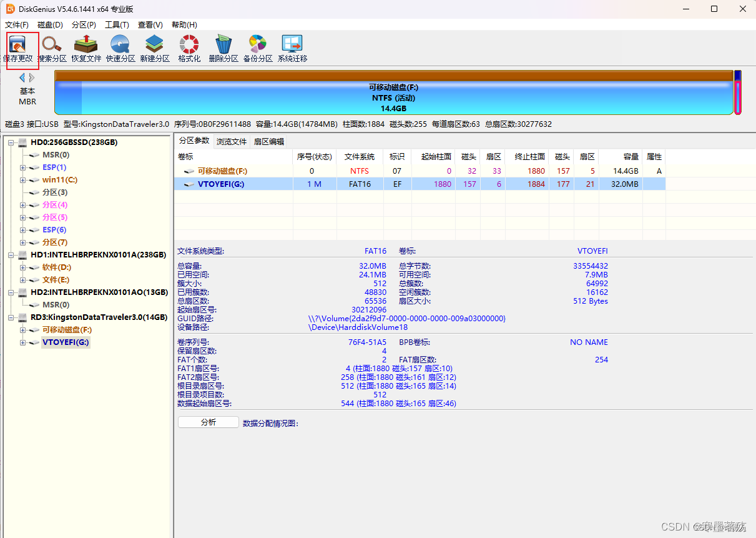Click the 卷标 column header
The width and height of the screenshot is (756, 538).
pyautogui.click(x=234, y=157)
